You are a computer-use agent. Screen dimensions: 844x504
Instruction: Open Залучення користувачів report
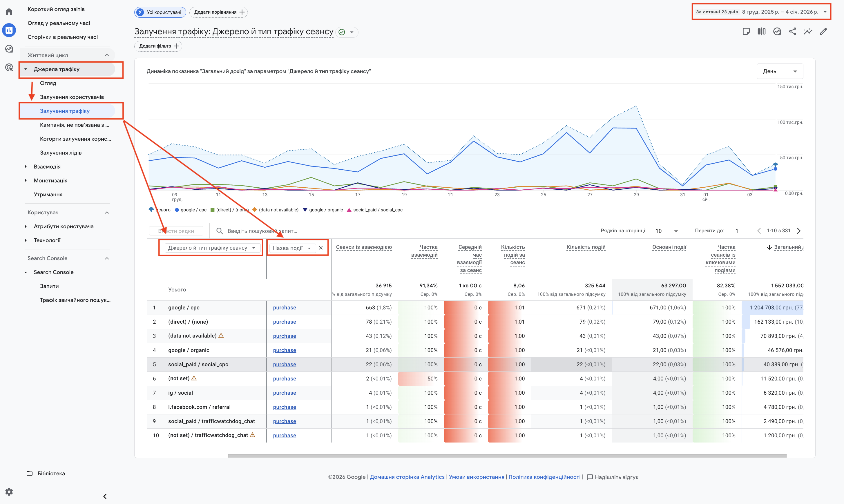click(72, 97)
